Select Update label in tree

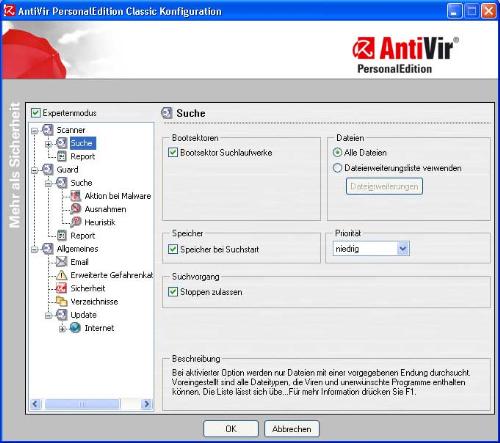tap(83, 315)
